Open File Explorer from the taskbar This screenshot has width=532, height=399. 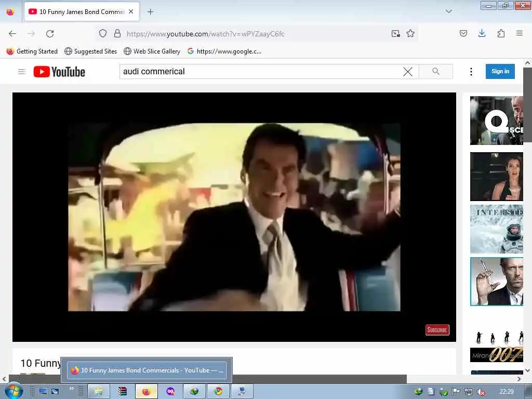tap(99, 392)
